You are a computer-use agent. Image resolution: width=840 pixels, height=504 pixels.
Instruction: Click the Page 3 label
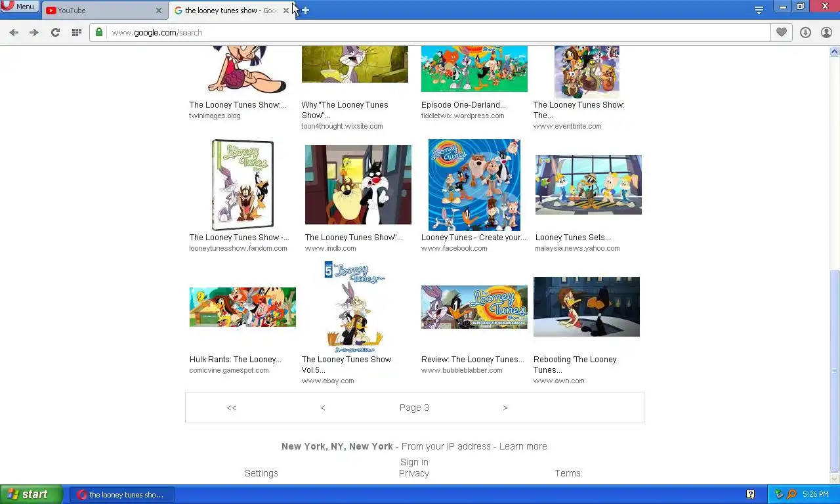click(x=414, y=408)
